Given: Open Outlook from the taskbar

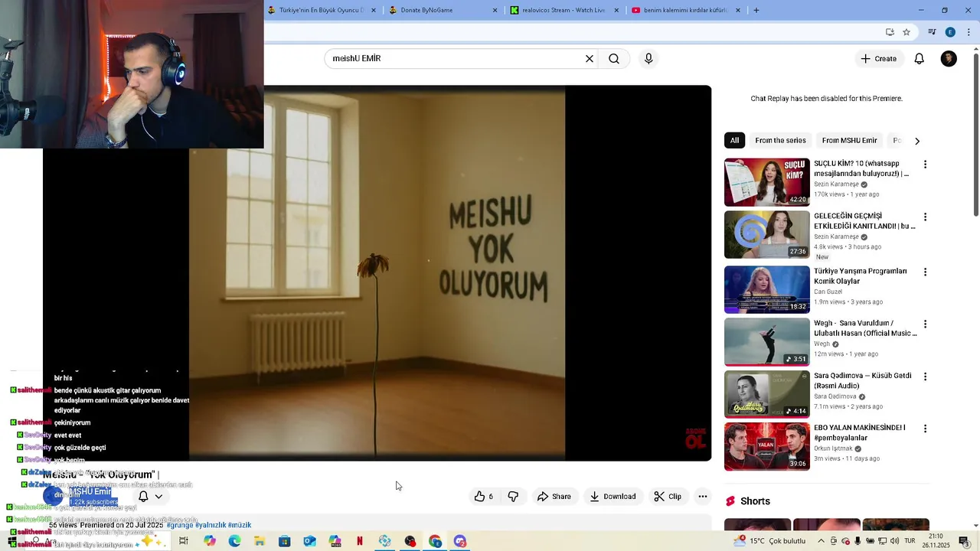Looking at the screenshot, I should pyautogui.click(x=309, y=541).
